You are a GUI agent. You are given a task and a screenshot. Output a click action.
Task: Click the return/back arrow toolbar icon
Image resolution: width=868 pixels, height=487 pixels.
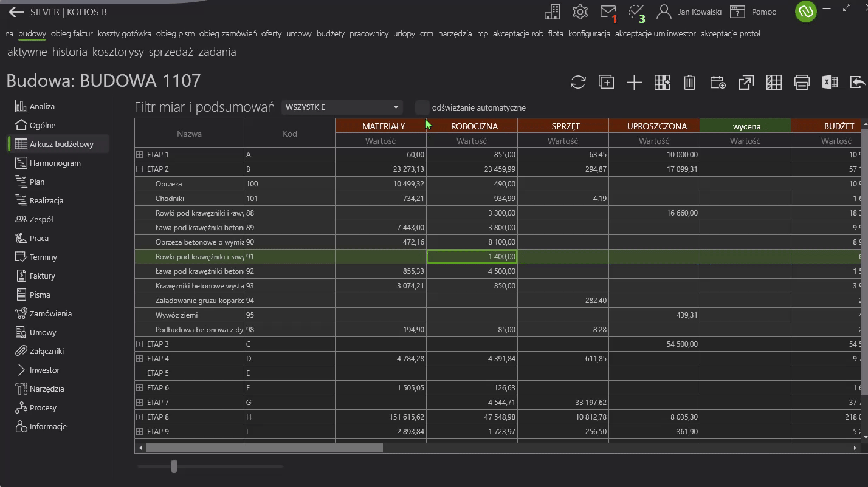[858, 83]
